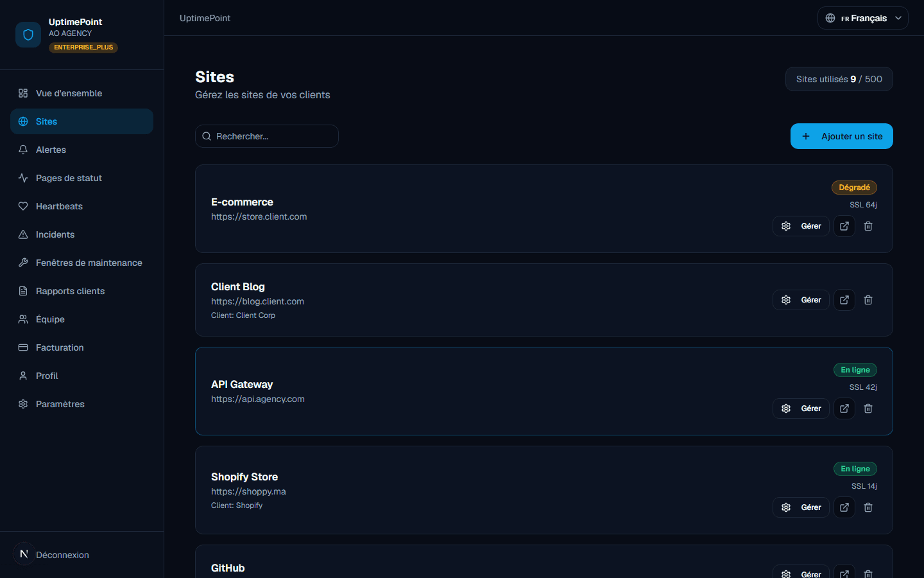Open the Français language dropdown
The height and width of the screenshot is (578, 924).
point(862,18)
